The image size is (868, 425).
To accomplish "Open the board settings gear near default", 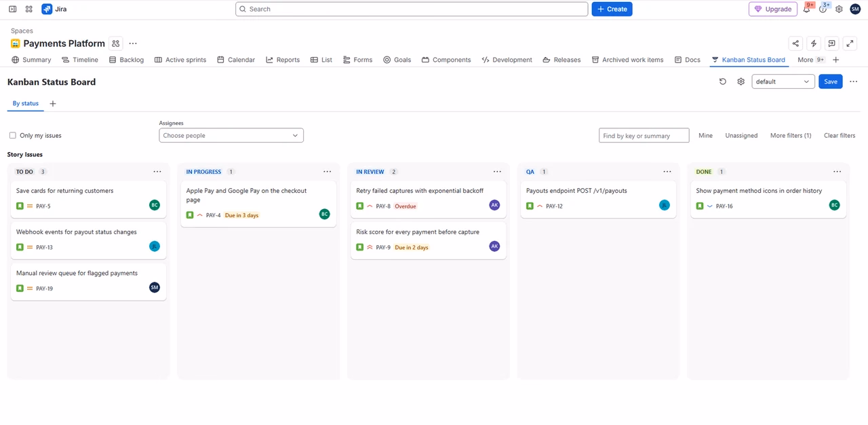I will 741,81.
